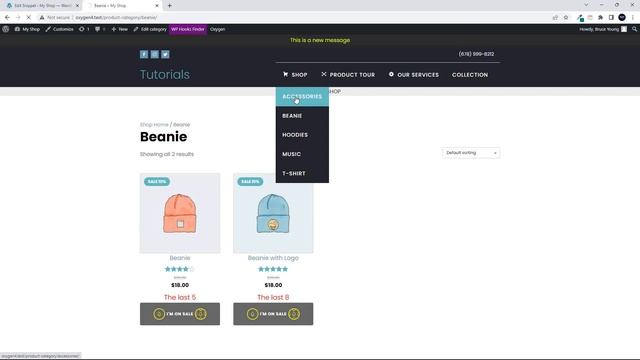
Task: Open a new browser tab
Action: [169, 6]
